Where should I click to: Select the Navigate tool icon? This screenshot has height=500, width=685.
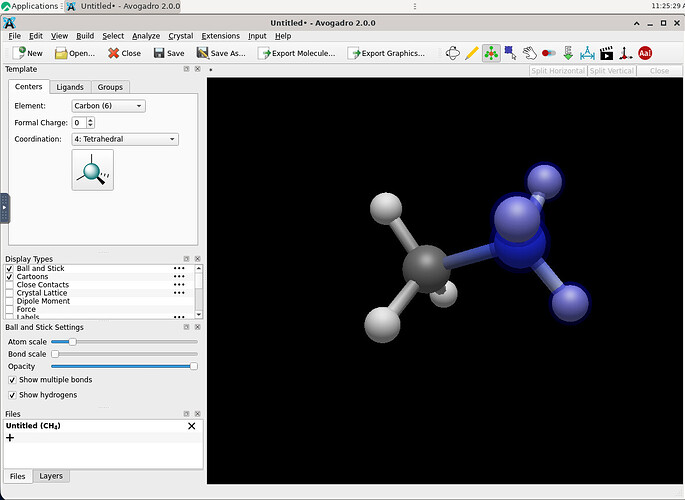point(453,53)
